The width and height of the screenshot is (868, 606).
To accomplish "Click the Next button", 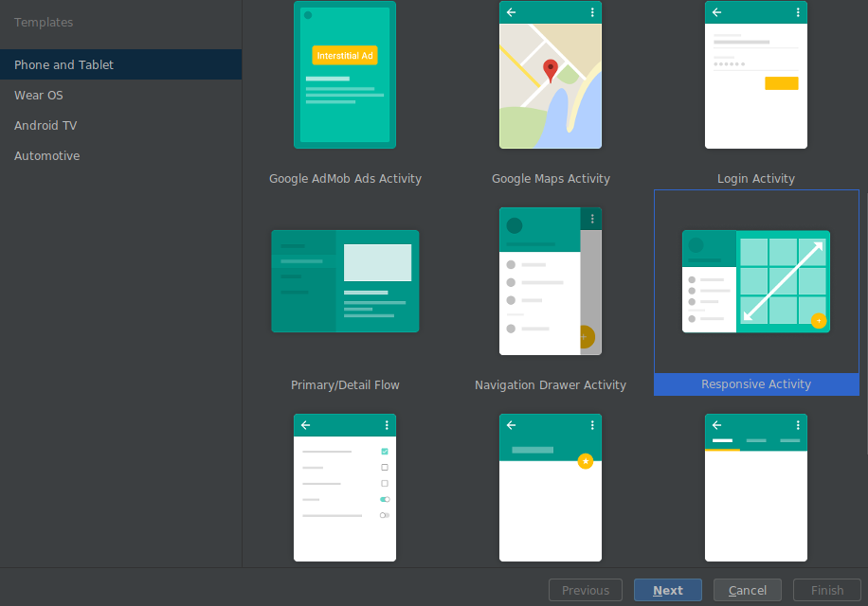I will pyautogui.click(x=667, y=589).
